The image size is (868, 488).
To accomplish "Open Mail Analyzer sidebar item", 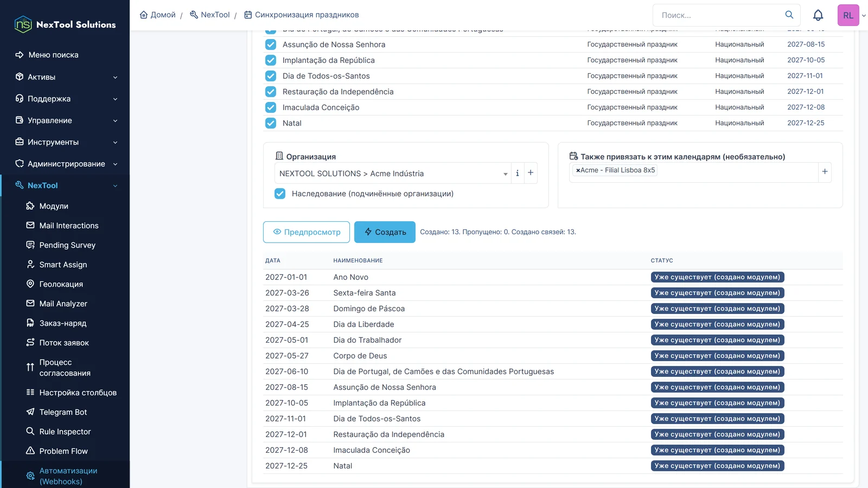I will [x=63, y=304].
